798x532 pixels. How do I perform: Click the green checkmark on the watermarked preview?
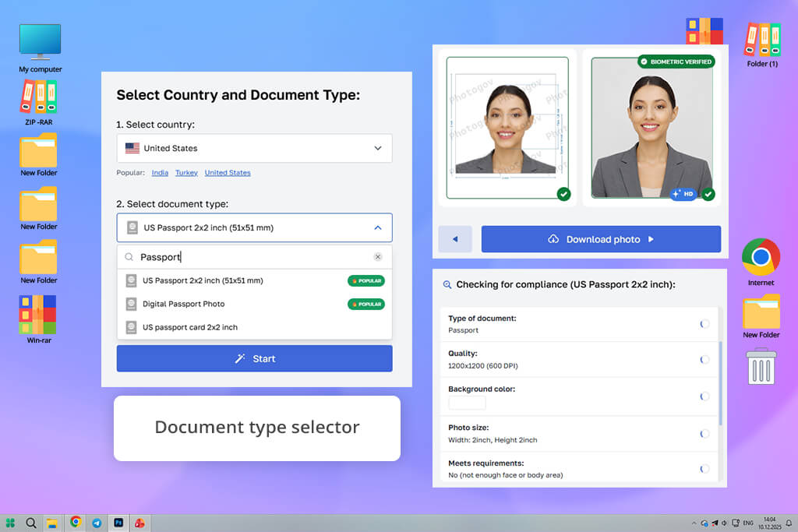click(x=563, y=194)
